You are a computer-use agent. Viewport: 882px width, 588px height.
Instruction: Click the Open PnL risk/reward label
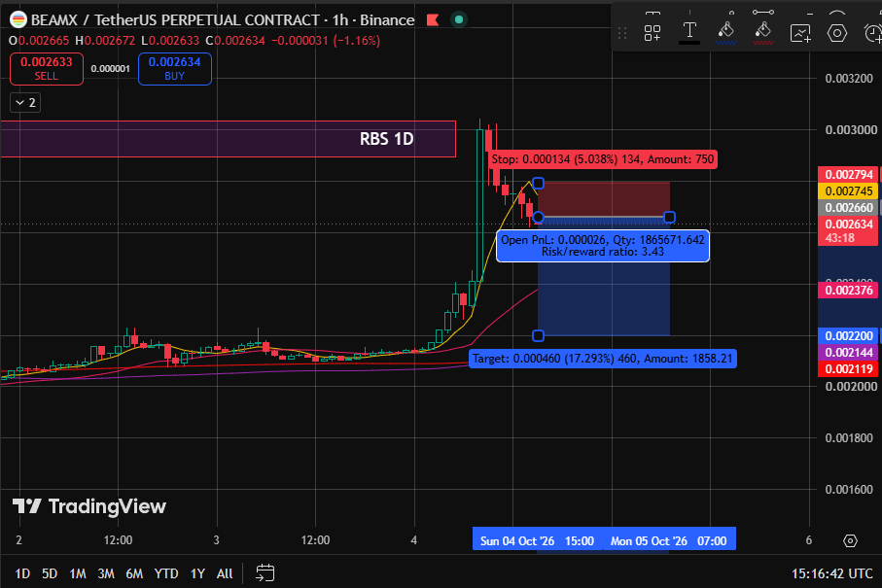(x=603, y=246)
